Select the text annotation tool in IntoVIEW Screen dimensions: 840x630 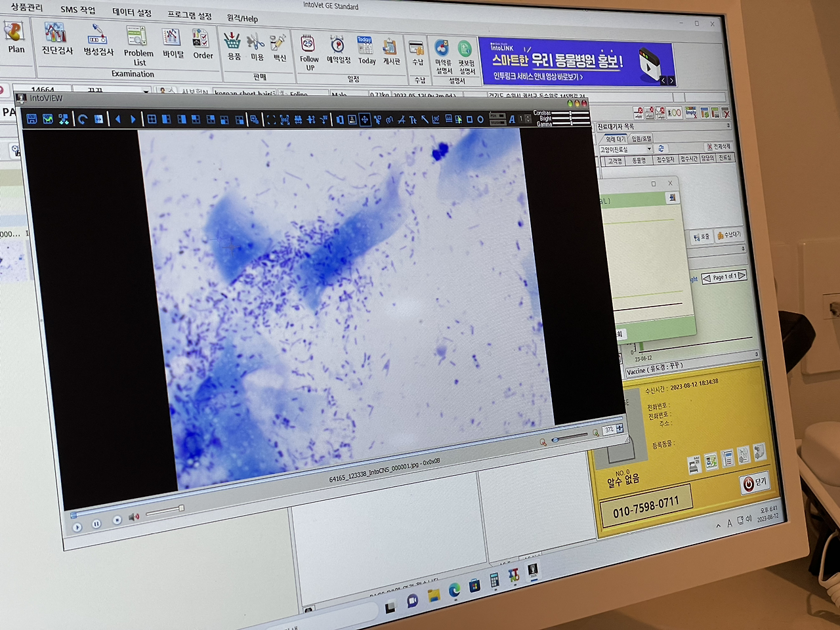point(413,120)
